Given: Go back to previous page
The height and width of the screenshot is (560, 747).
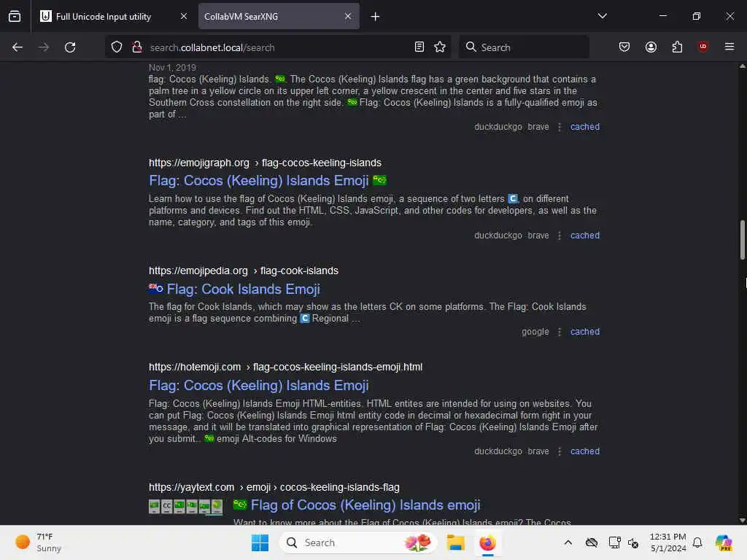Looking at the screenshot, I should click(x=18, y=47).
